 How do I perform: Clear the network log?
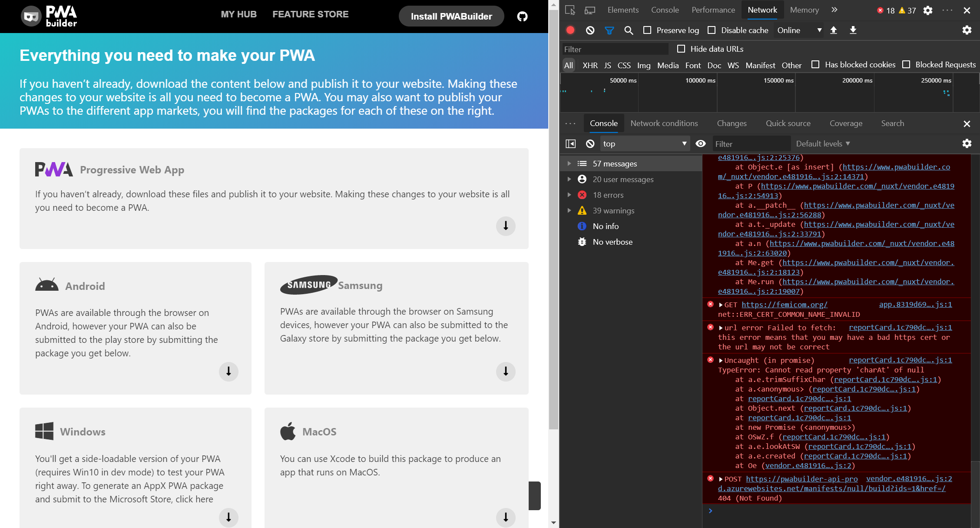click(x=590, y=30)
